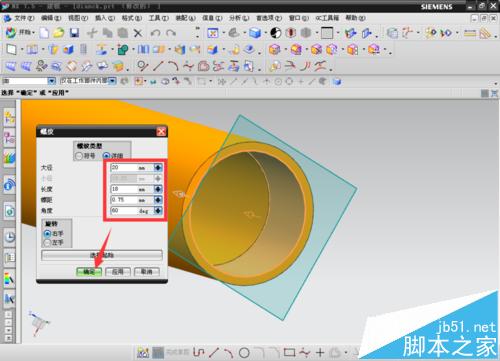Click the line tool in bottom toolbar
Viewport: 500px width, 361px height.
point(214,352)
